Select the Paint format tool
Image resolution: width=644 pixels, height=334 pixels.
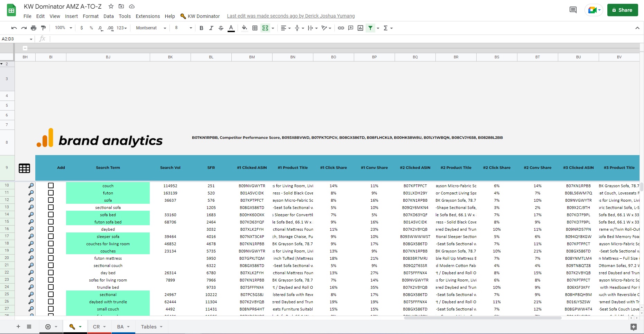point(43,28)
